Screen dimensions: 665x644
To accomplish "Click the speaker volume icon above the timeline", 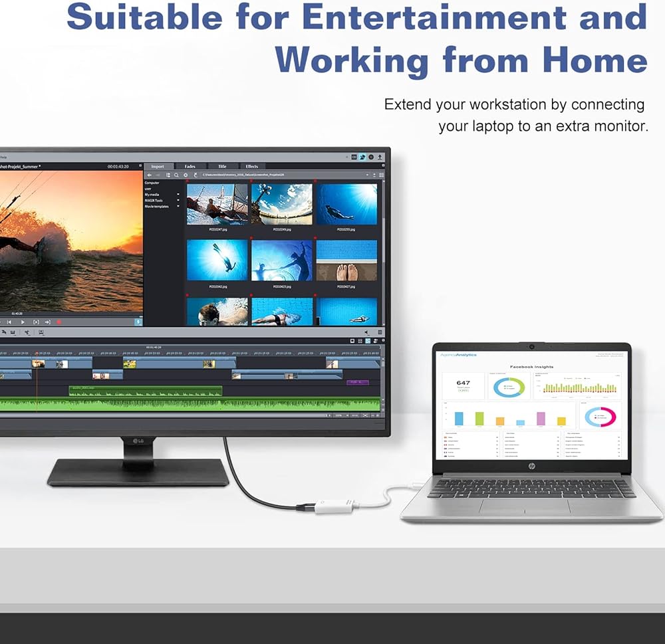I will click(366, 332).
